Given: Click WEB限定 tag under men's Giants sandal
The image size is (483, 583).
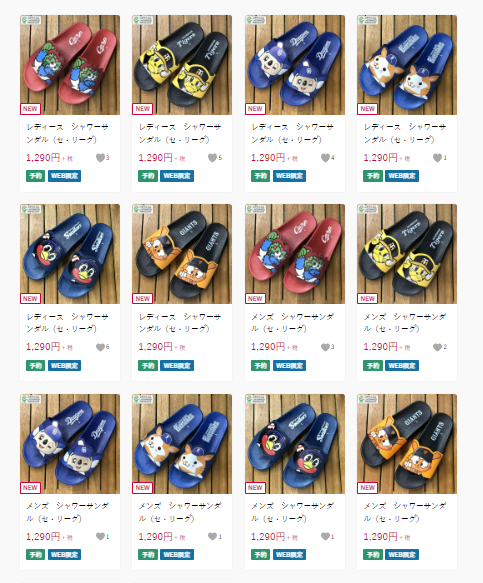Looking at the screenshot, I should (x=402, y=554).
